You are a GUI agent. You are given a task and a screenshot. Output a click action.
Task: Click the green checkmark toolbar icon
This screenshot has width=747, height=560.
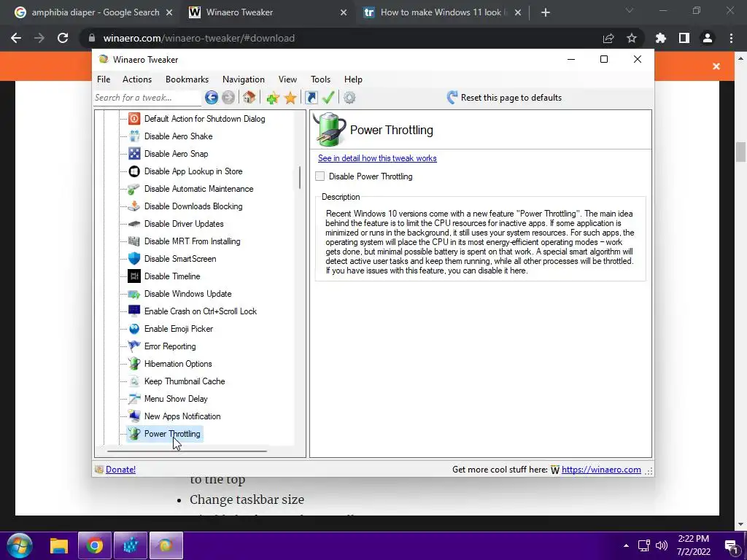pyautogui.click(x=328, y=98)
